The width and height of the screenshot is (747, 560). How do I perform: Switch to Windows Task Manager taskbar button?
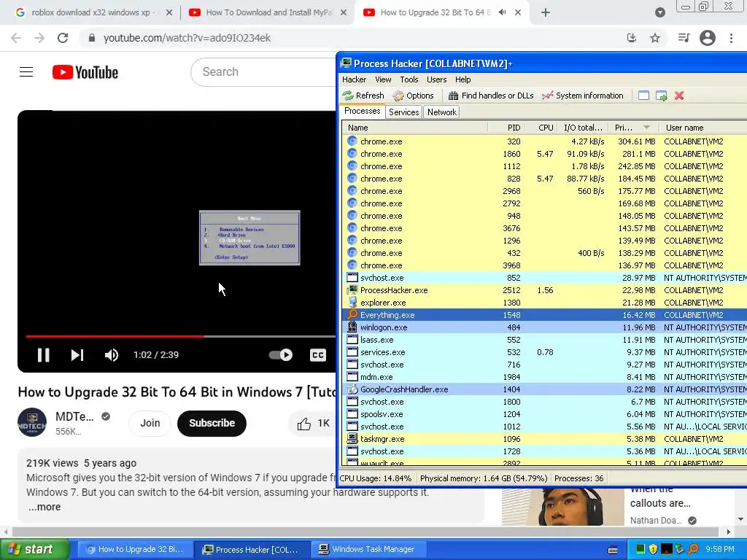pos(368,549)
